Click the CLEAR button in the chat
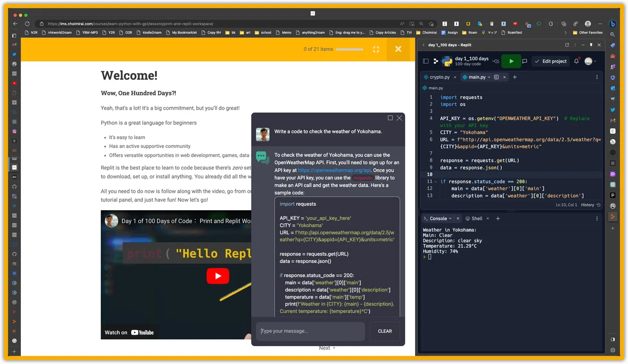The height and width of the screenshot is (364, 628). [385, 331]
